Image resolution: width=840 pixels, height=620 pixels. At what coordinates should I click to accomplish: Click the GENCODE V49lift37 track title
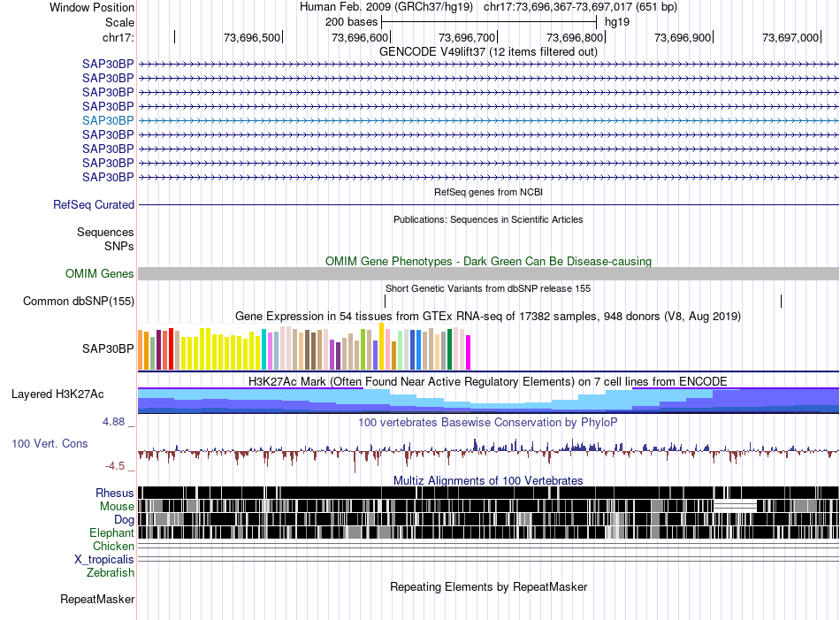pos(488,51)
